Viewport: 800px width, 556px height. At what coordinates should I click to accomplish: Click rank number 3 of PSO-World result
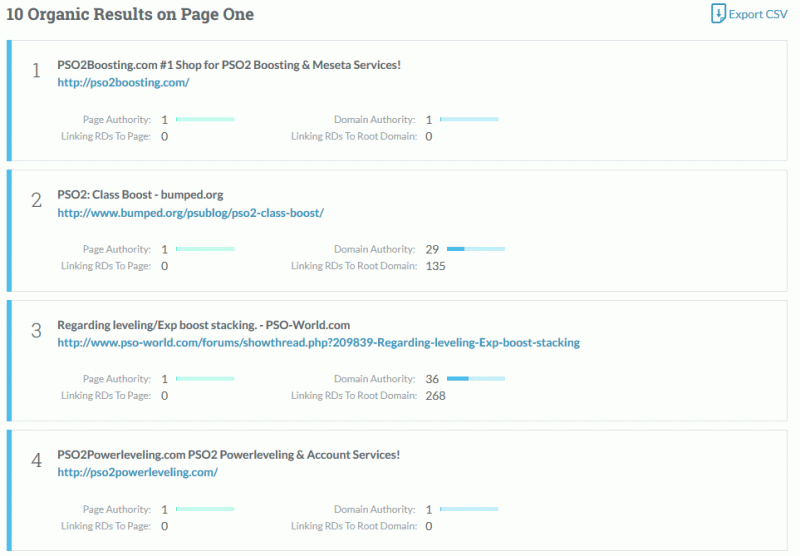click(x=36, y=331)
